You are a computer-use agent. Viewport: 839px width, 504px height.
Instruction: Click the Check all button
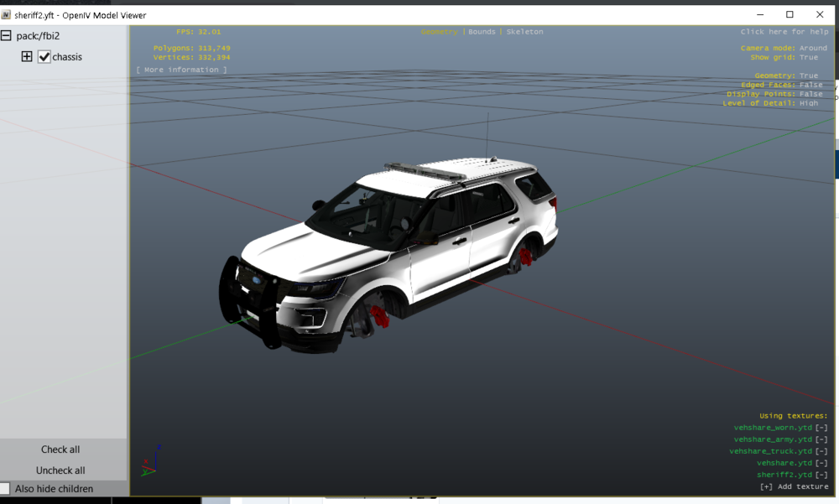(x=60, y=449)
